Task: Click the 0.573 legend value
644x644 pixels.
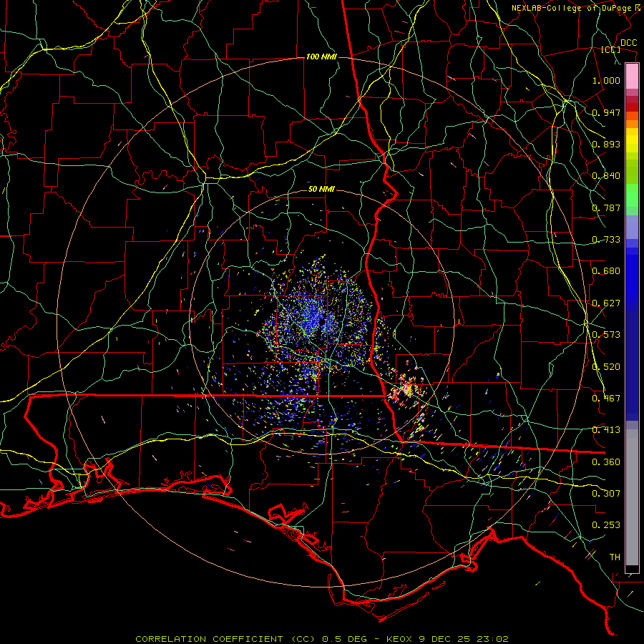Action: click(606, 334)
